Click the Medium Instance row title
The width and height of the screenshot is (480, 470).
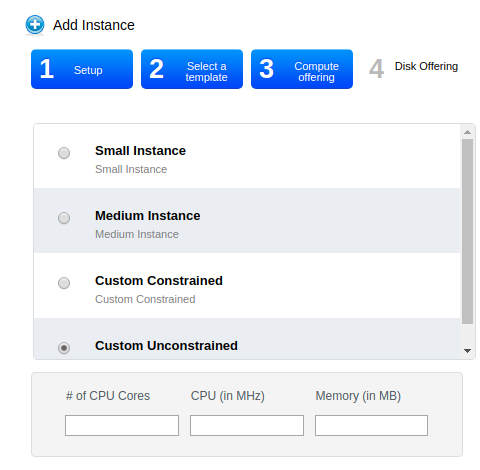coord(148,216)
